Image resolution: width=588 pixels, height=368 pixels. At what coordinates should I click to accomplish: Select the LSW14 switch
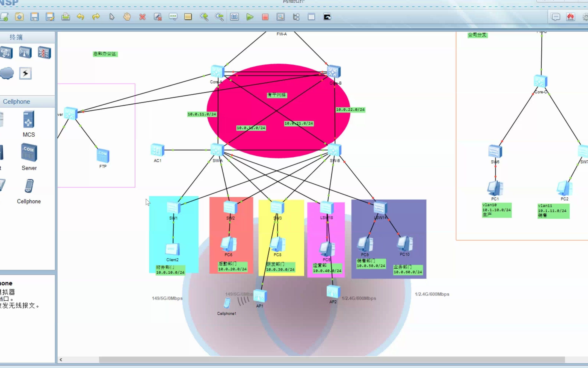click(380, 208)
